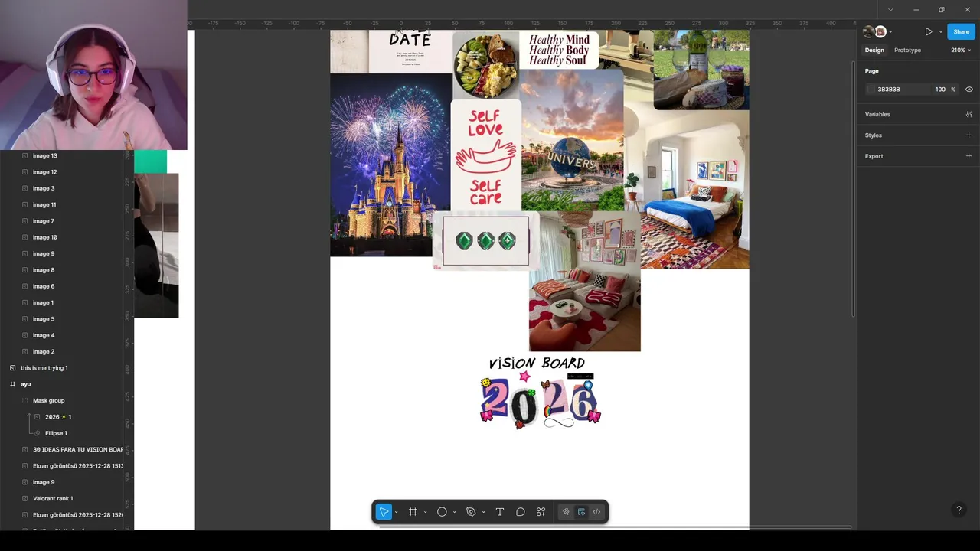Open the Move tool options dropdown arrow

396,513
